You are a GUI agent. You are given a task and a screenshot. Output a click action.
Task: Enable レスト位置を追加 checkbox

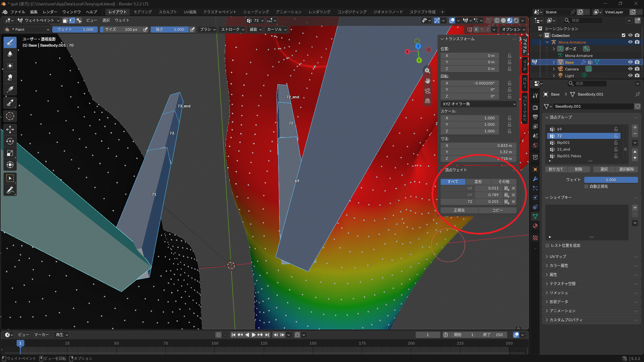[x=547, y=246]
